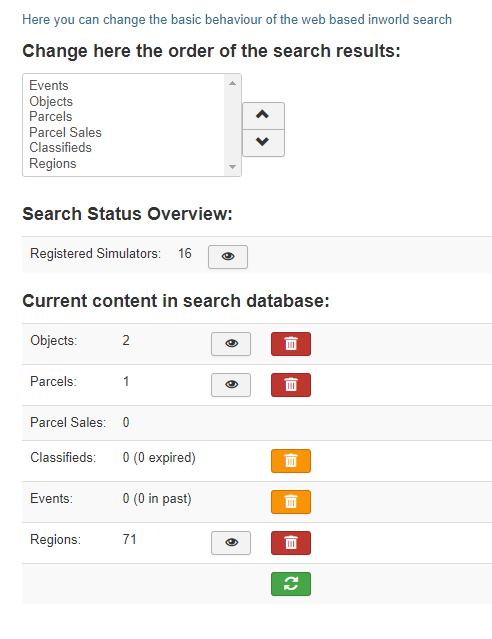Select Parcels in the order list
This screenshot has height=639, width=492.
(x=51, y=117)
